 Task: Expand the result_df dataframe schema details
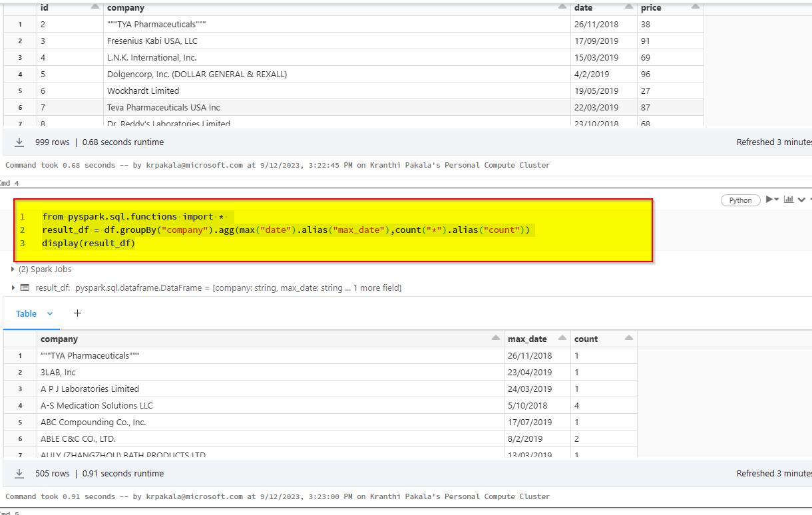[13, 288]
